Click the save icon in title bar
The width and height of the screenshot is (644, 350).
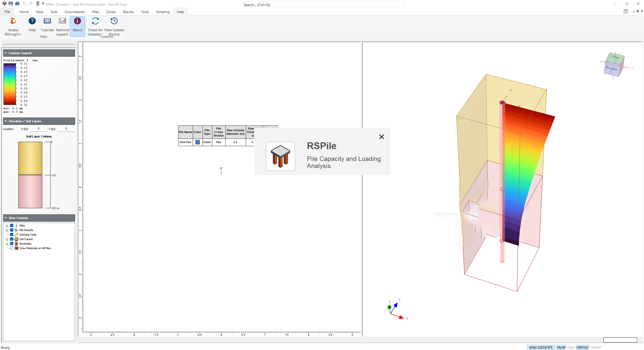11,4
